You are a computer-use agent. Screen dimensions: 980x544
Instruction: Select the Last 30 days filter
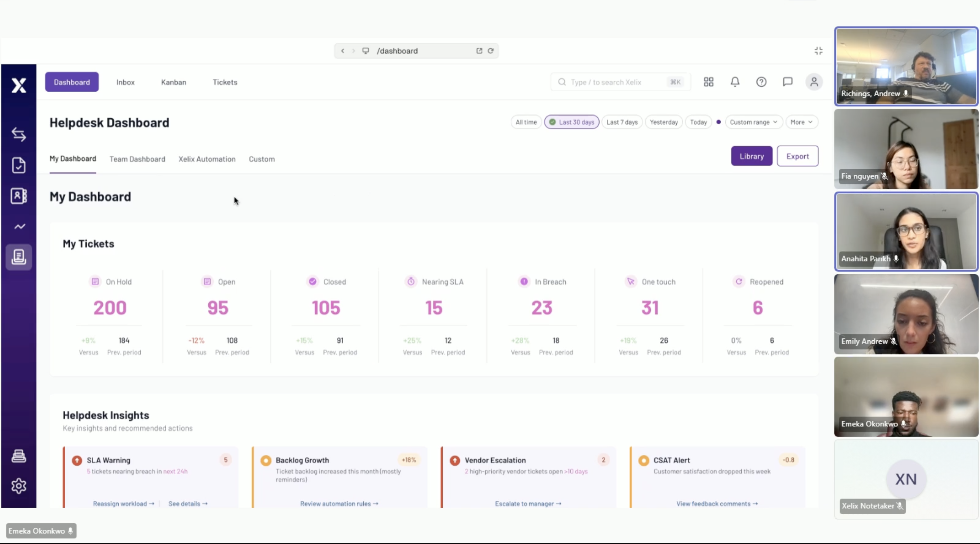tap(572, 122)
